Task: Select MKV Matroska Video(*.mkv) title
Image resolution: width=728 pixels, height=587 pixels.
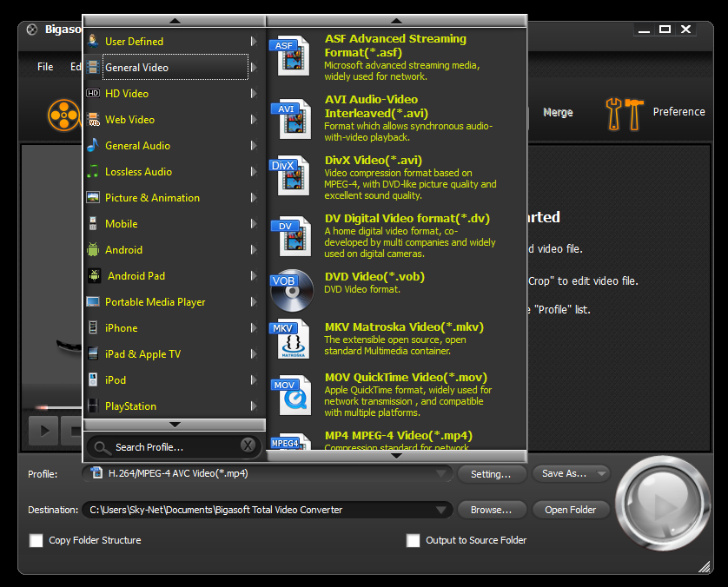Action: coord(404,327)
